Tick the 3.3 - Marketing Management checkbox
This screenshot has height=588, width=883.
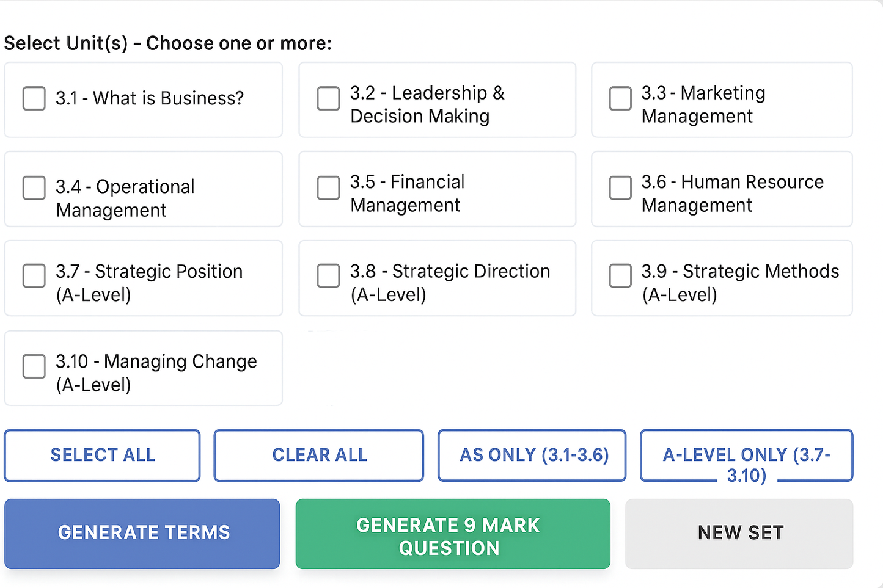tap(620, 98)
